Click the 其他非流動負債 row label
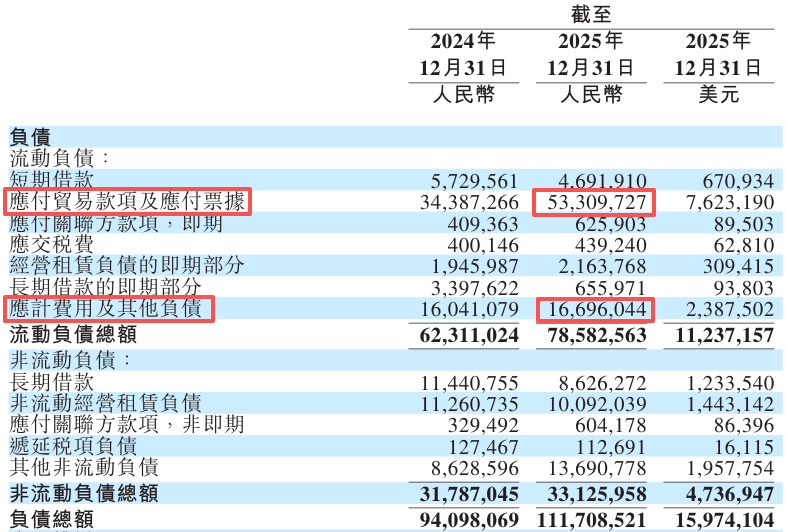The image size is (785, 532). pyautogui.click(x=83, y=467)
